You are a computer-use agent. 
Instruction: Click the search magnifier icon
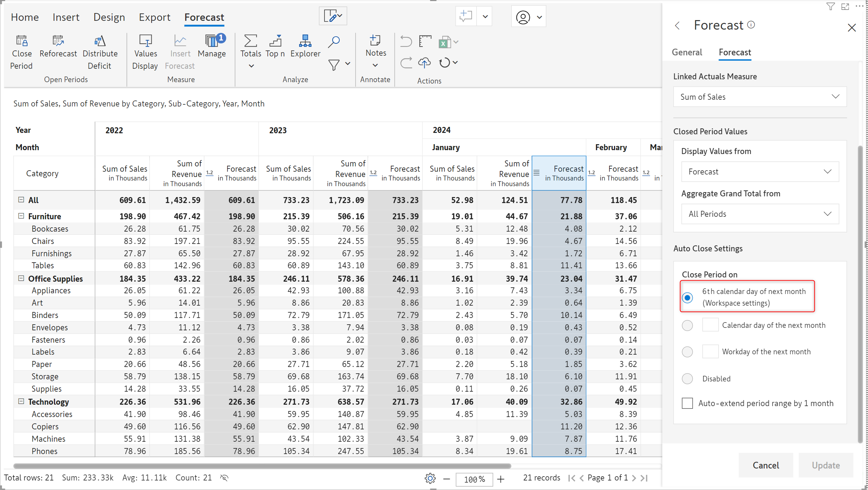coord(334,42)
